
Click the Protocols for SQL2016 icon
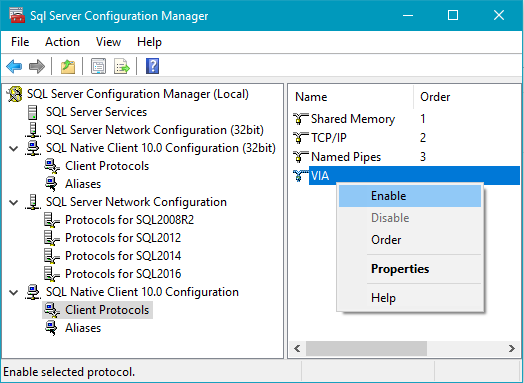pos(52,274)
